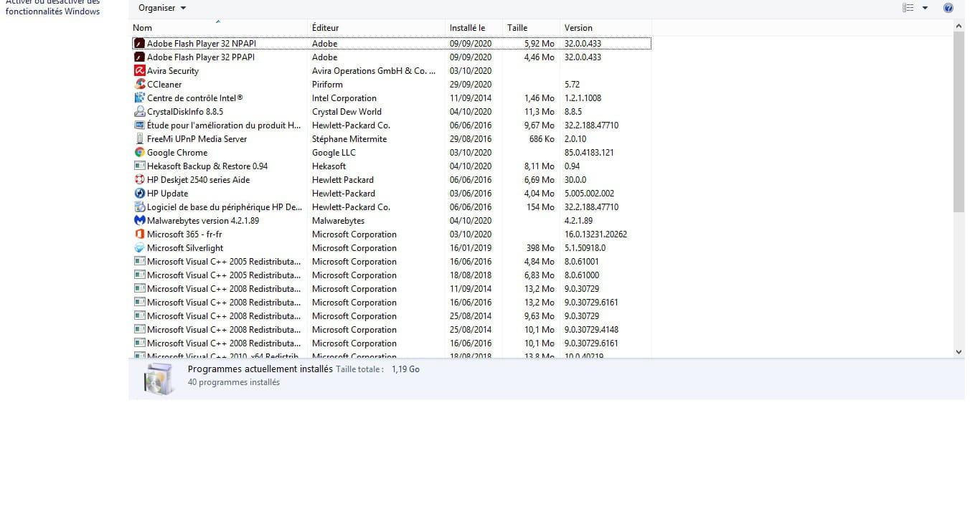Sort list by Version column header
980x522 pixels.
pos(606,28)
